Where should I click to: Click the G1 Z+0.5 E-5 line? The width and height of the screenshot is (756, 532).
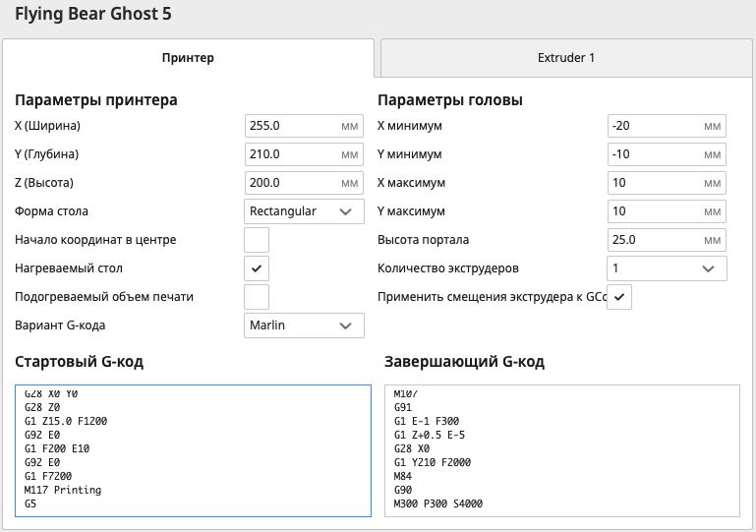429,435
